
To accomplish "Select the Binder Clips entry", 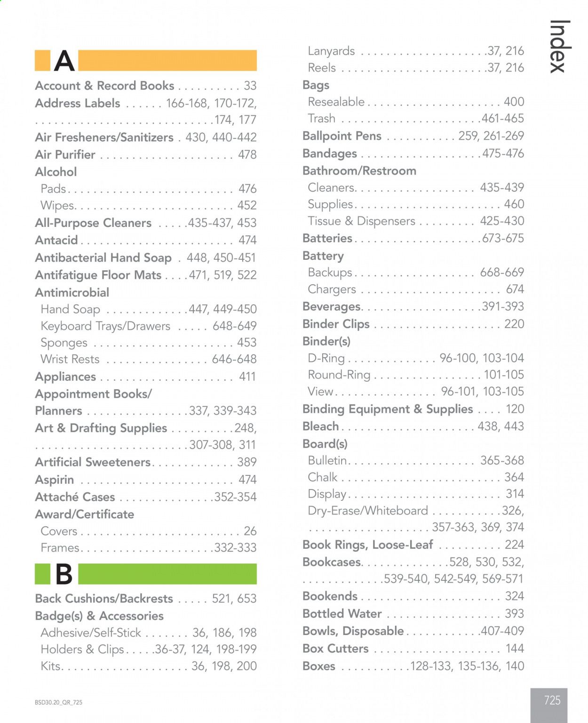I will (x=413, y=324).
